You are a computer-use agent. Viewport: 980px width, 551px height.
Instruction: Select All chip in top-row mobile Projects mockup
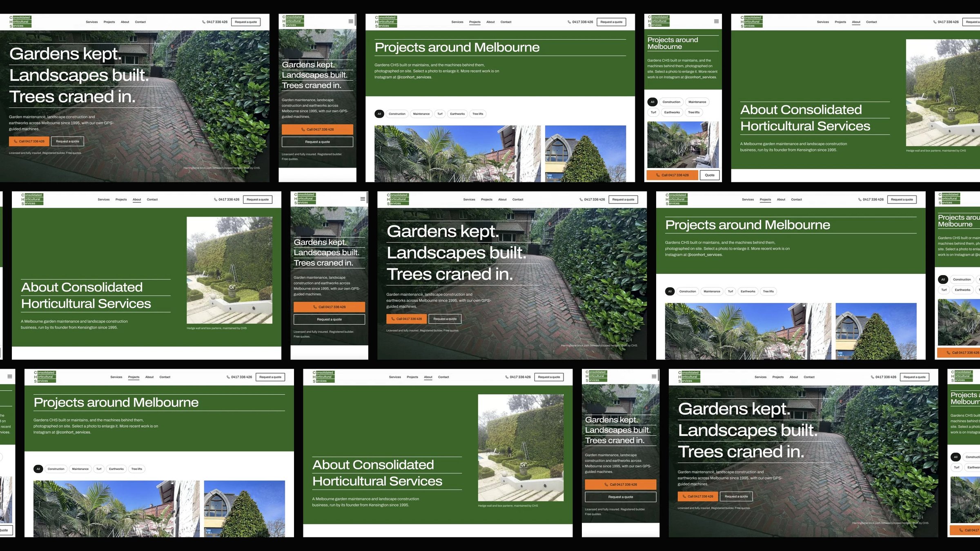[652, 102]
